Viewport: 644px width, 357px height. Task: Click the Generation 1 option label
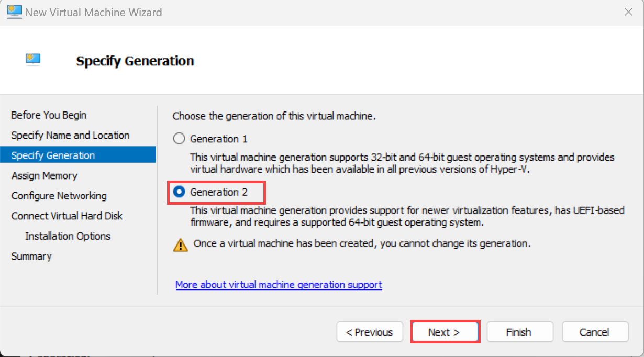(218, 139)
